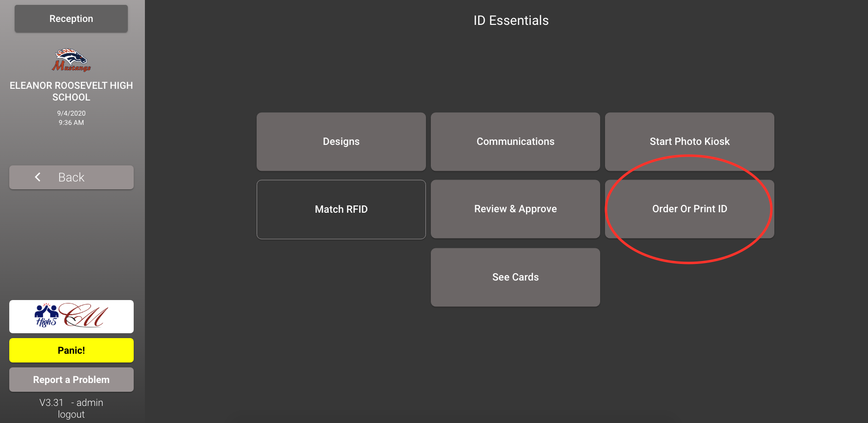Open the Designs tile
This screenshot has height=423, width=868.
click(341, 141)
